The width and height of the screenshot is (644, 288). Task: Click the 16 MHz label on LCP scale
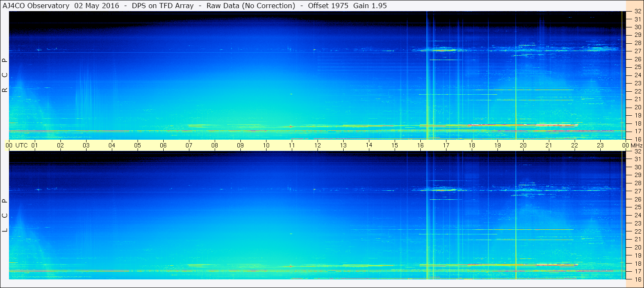pos(637,279)
